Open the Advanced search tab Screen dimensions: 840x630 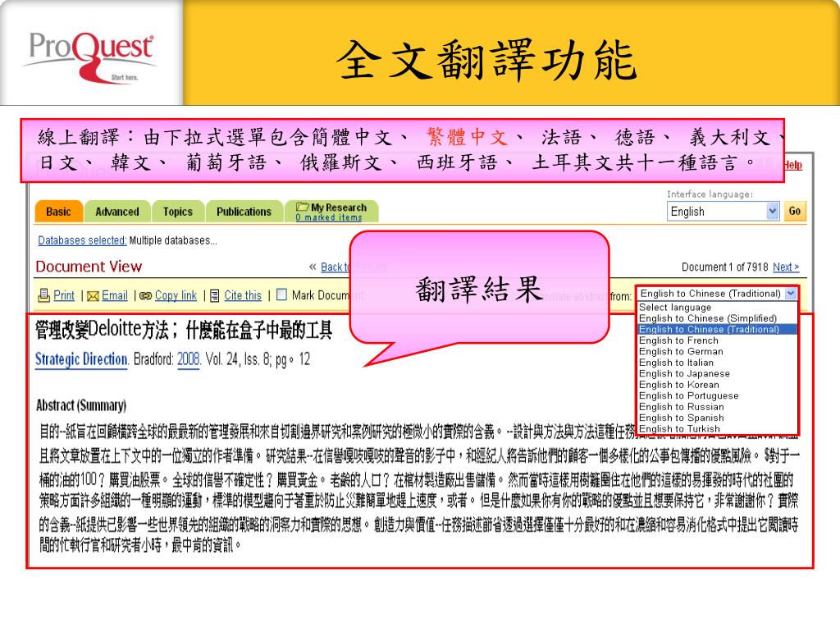pos(117,212)
